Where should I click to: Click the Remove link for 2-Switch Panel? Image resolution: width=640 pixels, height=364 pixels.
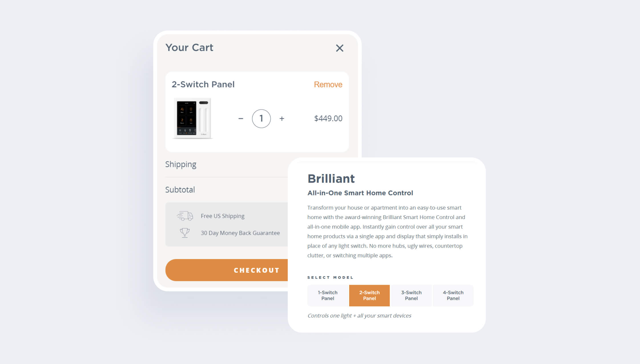pyautogui.click(x=328, y=84)
